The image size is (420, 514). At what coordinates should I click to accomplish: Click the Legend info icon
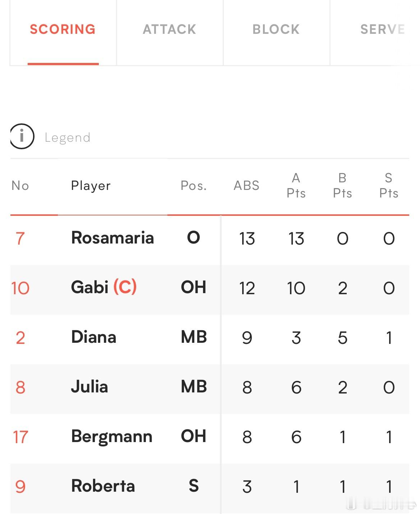(x=22, y=136)
